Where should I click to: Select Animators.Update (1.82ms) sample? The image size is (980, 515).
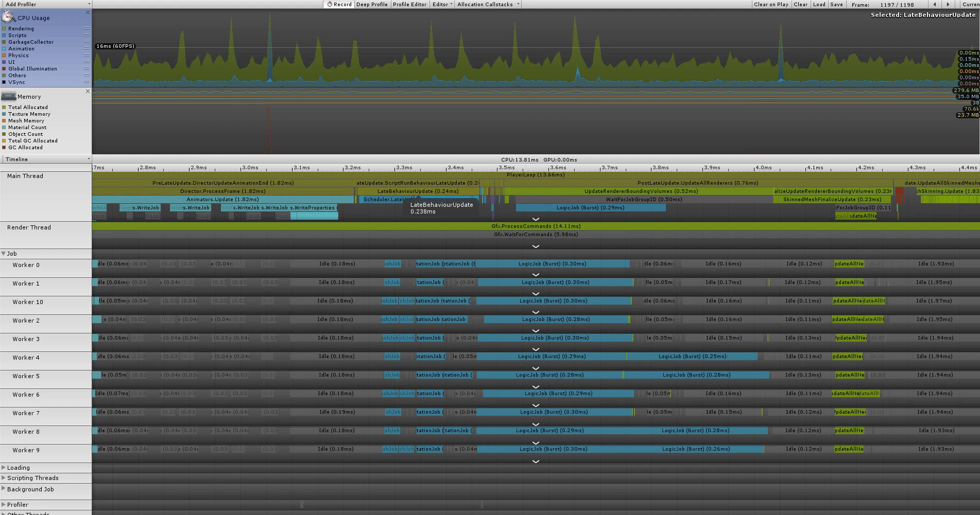(x=223, y=200)
